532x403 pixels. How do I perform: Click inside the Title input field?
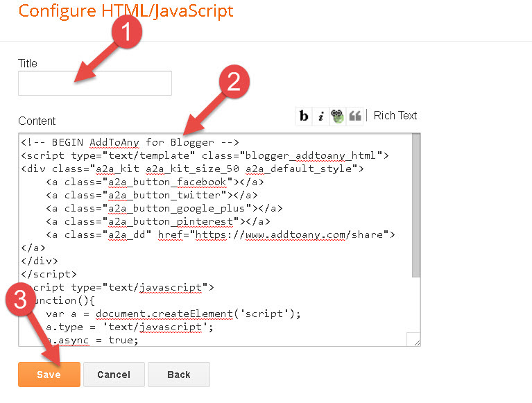tap(94, 83)
